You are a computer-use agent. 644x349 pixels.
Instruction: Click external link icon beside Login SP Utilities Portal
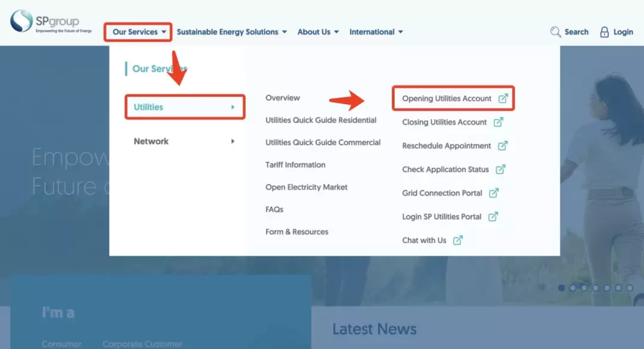pyautogui.click(x=493, y=217)
